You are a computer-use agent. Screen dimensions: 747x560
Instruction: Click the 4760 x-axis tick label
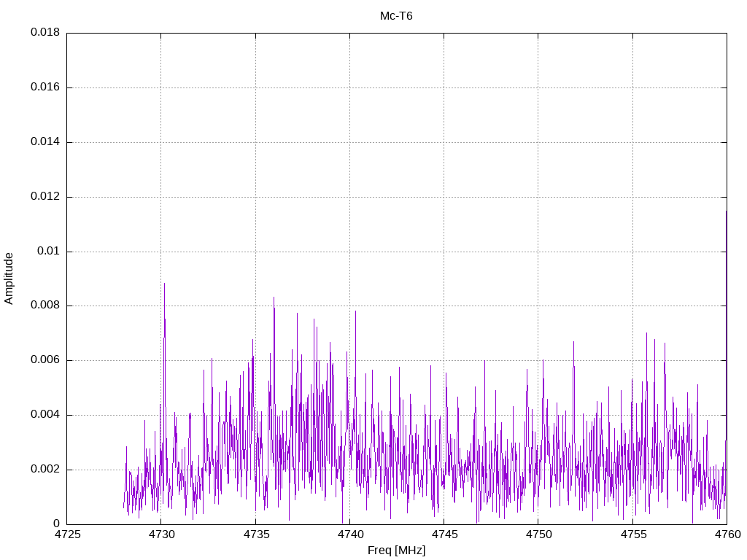pos(727,534)
